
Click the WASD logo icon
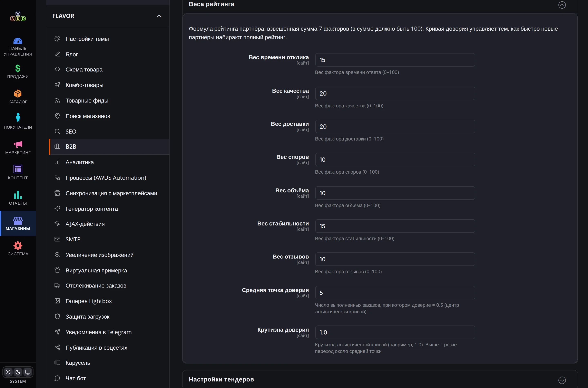coord(18,16)
